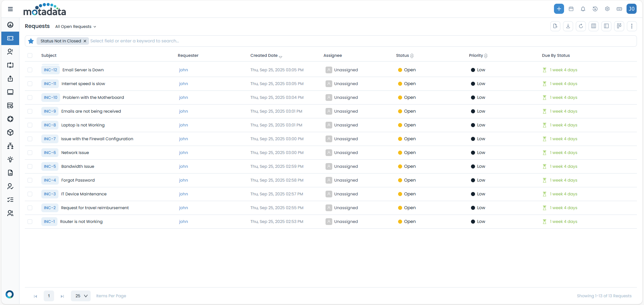Viewport: 644px width, 305px height.
Task: Click the three-dot more options icon
Action: coord(632,26)
